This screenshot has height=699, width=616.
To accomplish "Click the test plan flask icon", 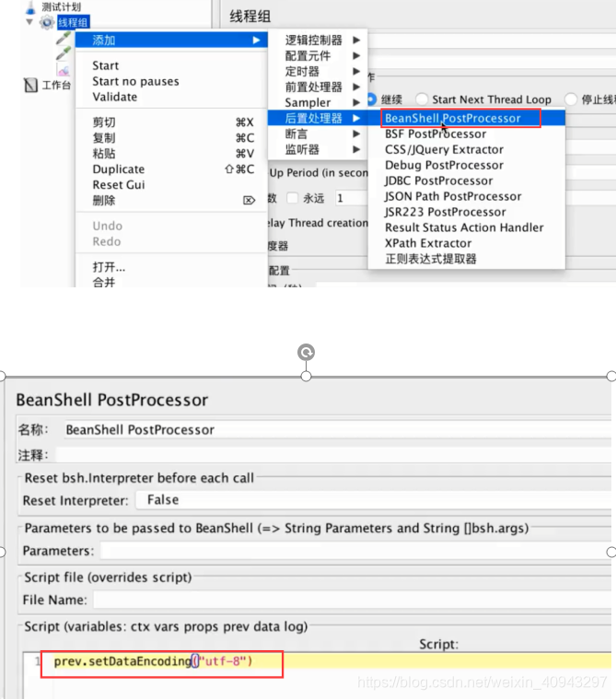I will (x=29, y=7).
